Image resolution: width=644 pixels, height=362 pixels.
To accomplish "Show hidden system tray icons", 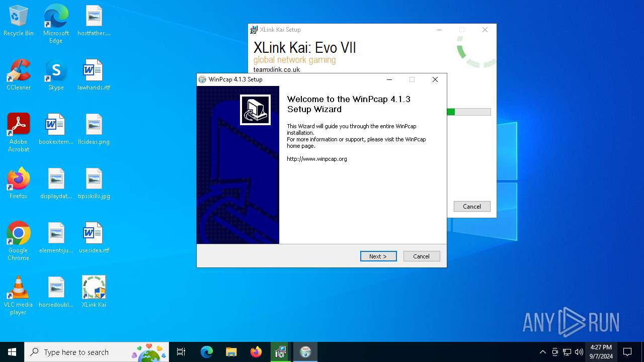I will pos(542,352).
